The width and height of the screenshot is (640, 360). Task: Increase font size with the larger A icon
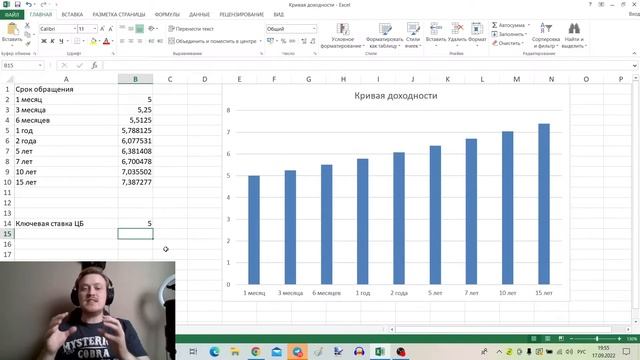tap(102, 29)
